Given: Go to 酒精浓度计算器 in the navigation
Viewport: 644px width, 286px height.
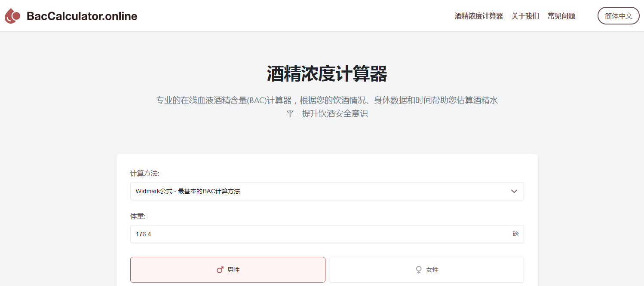Looking at the screenshot, I should coord(478,16).
